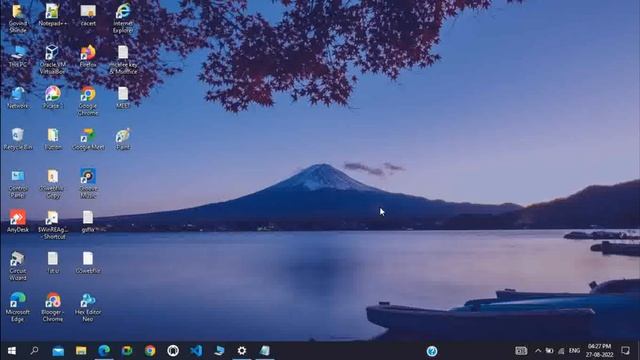640x360 pixels.
Task: Open File Explorer from the taskbar
Action: [81, 351]
